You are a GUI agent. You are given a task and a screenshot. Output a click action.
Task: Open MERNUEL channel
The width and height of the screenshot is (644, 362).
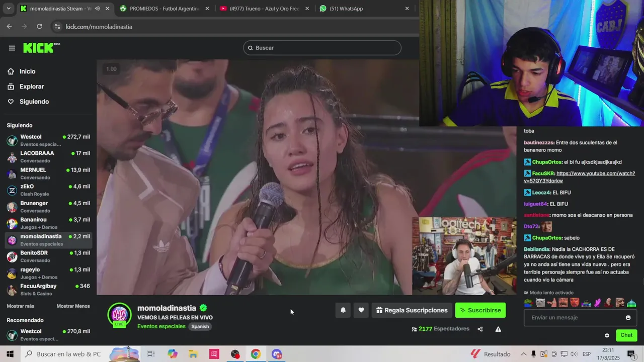pyautogui.click(x=48, y=173)
